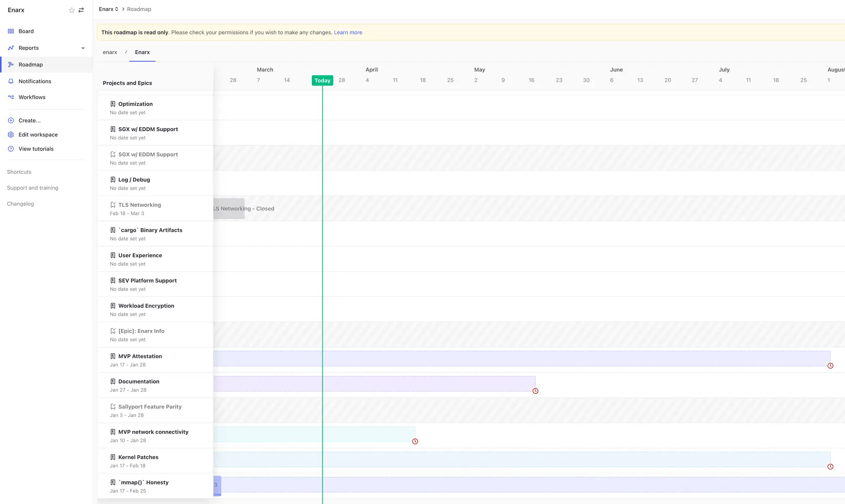
Task: Open Shortcuts link
Action: click(x=19, y=172)
